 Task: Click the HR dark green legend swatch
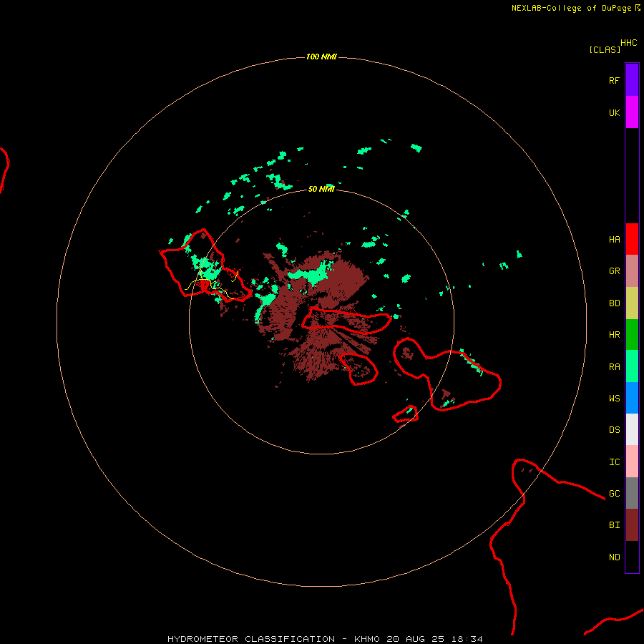tap(632, 335)
